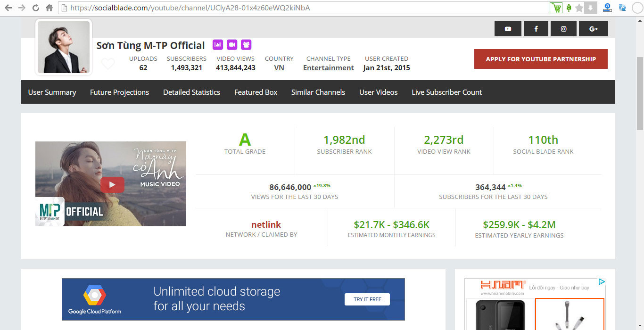Click the blue sync arrows extension icon
644x330 pixels.
[x=622, y=8]
